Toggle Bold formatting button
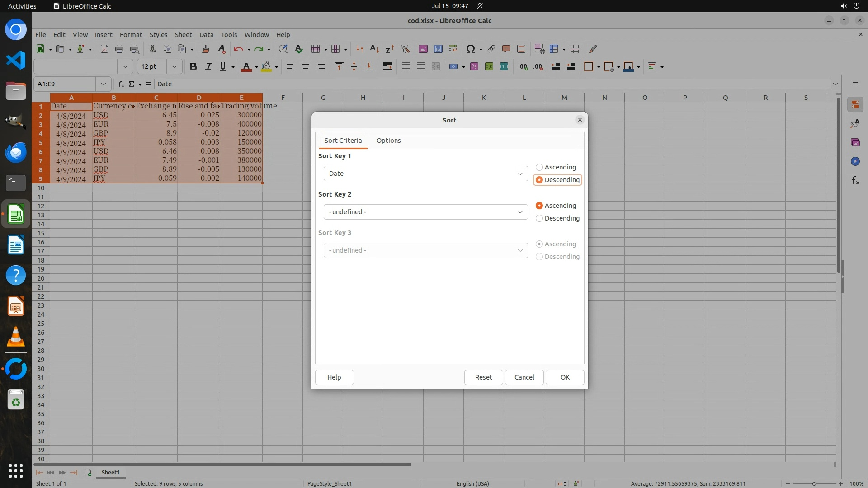 click(193, 67)
